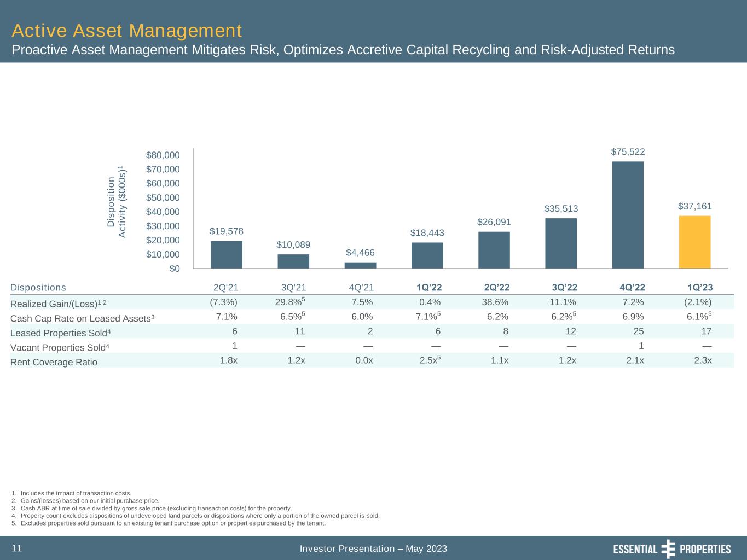
Task: Click the 2.3x rent coverage cell
Action: point(702,361)
